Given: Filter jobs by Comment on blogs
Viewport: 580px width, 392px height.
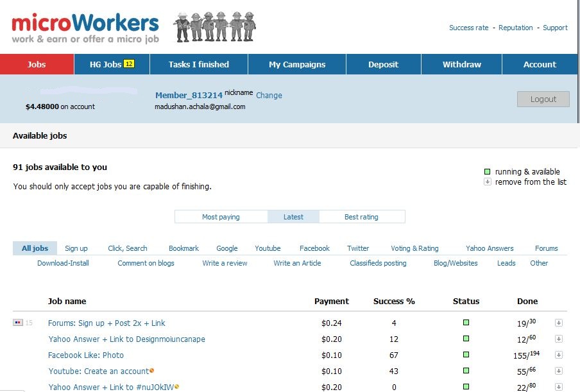Looking at the screenshot, I should 146,263.
